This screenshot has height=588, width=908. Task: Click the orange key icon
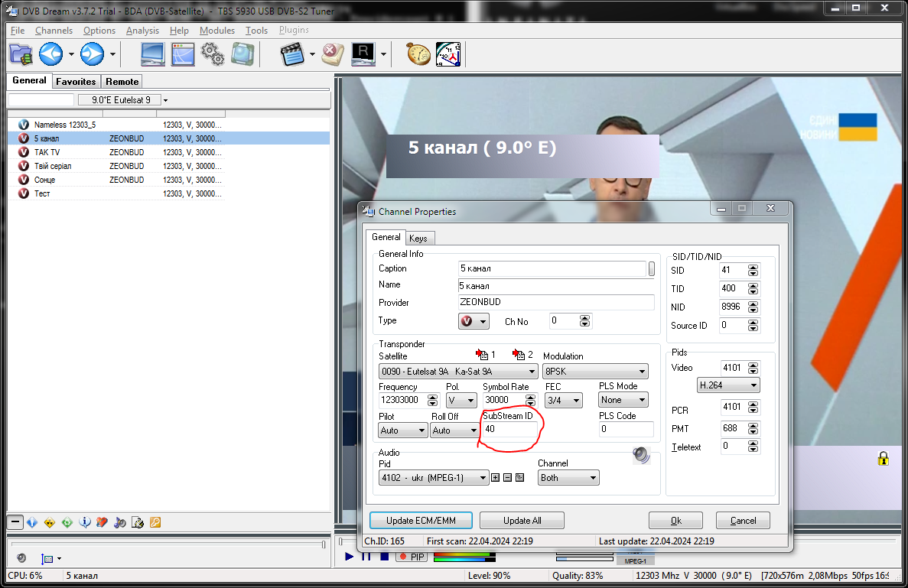pos(155,522)
